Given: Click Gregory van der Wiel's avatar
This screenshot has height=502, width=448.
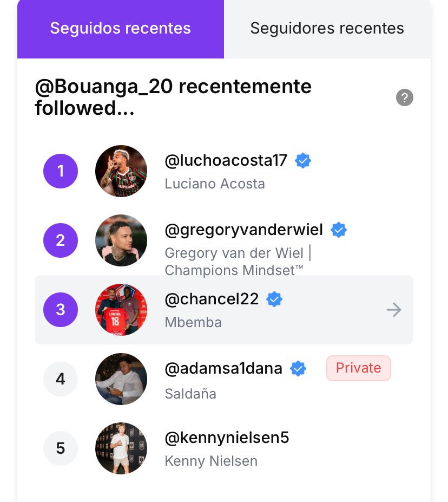Looking at the screenshot, I should 121,240.
